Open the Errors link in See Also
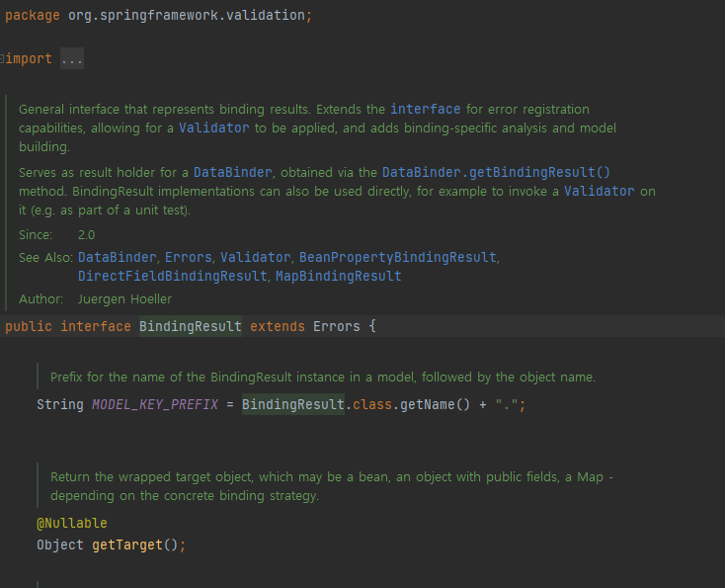 pyautogui.click(x=189, y=257)
